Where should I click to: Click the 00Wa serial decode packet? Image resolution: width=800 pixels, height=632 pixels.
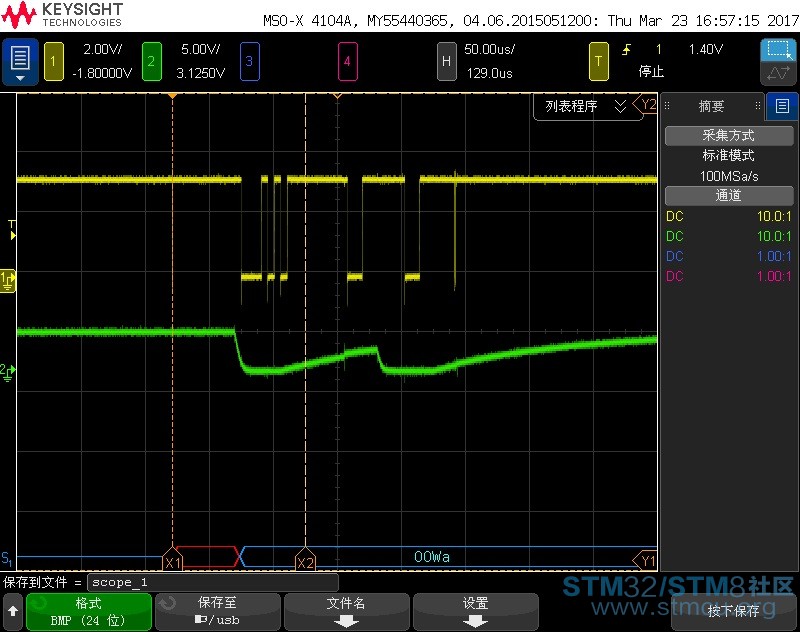(x=432, y=557)
